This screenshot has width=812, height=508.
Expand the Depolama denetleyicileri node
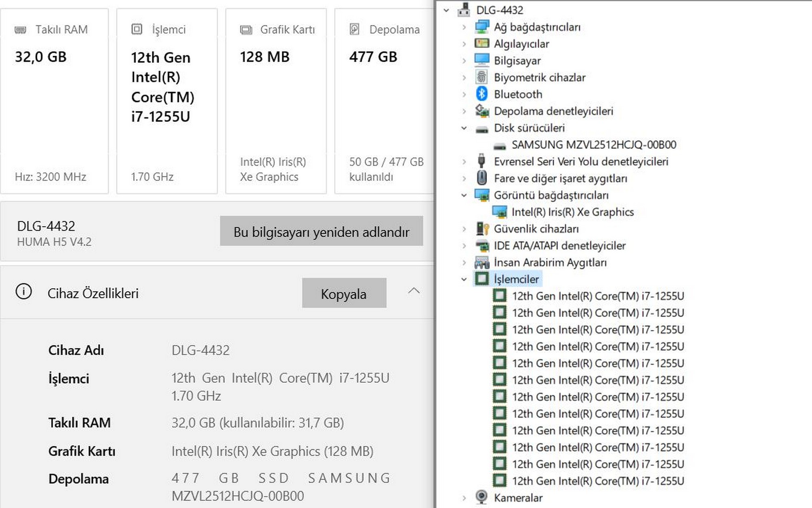(464, 111)
